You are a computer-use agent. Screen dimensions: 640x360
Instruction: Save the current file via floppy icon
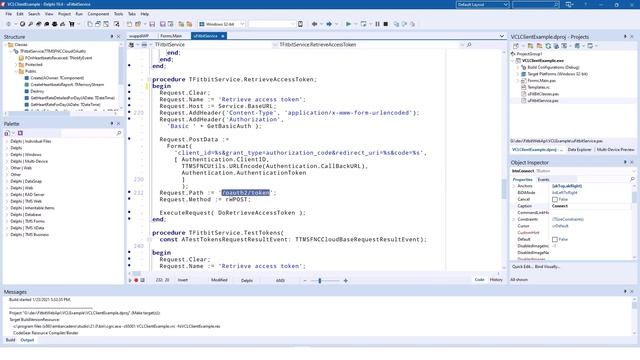click(152, 24)
